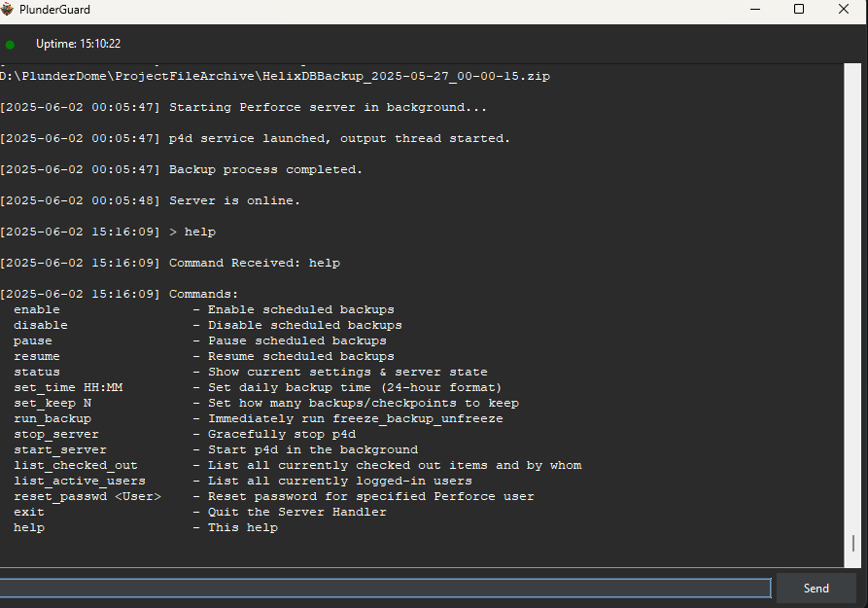This screenshot has height=608, width=868.
Task: Click the 'Command Received: help' log line
Action: [x=254, y=263]
